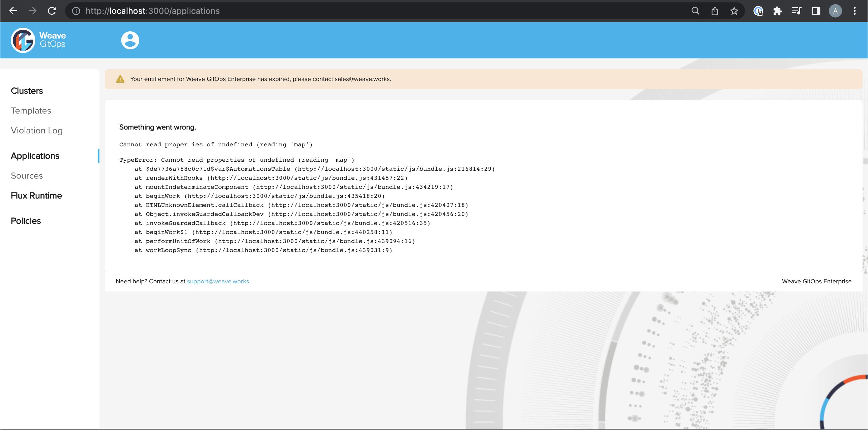Click the share page icon
Image resolution: width=868 pixels, height=430 pixels.
click(715, 11)
